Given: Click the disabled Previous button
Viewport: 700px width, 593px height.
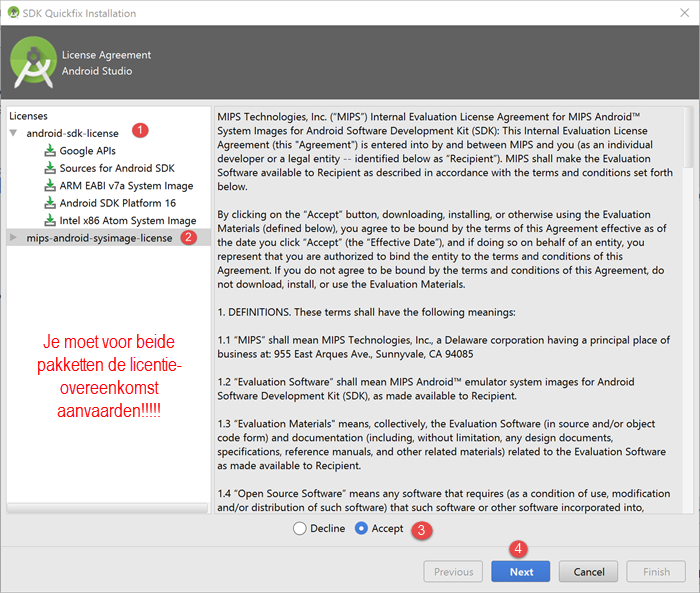Looking at the screenshot, I should point(453,572).
